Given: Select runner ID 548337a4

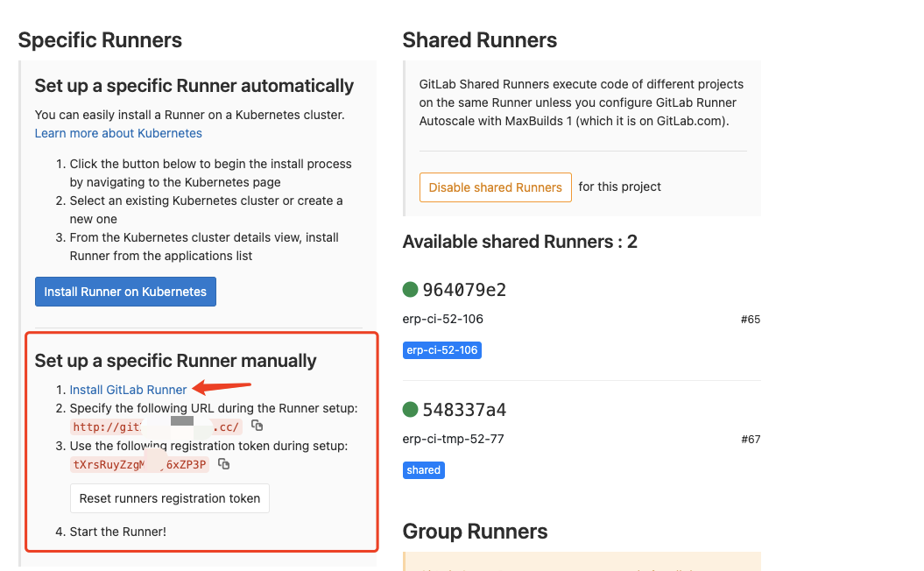Looking at the screenshot, I should point(464,411).
